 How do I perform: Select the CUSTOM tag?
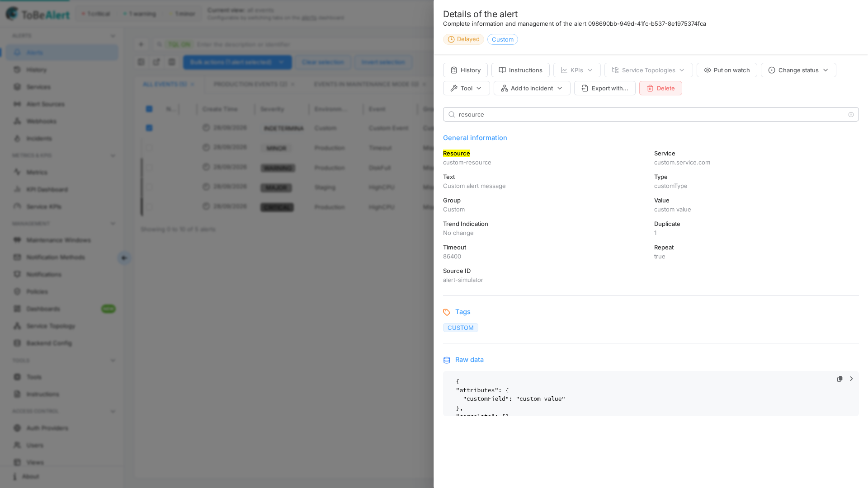[x=460, y=328]
